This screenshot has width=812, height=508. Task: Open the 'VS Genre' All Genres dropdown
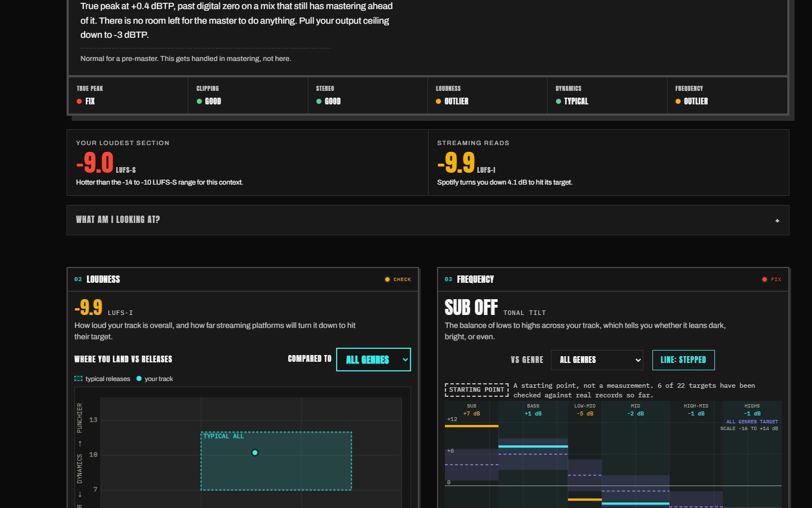point(597,360)
